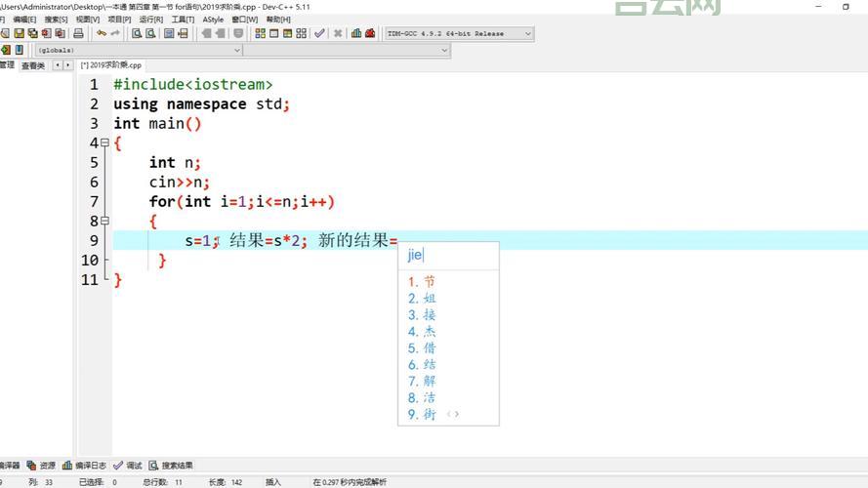This screenshot has width=868, height=488.
Task: Select the 2019求阶乘.cpp file tab
Action: [x=111, y=65]
